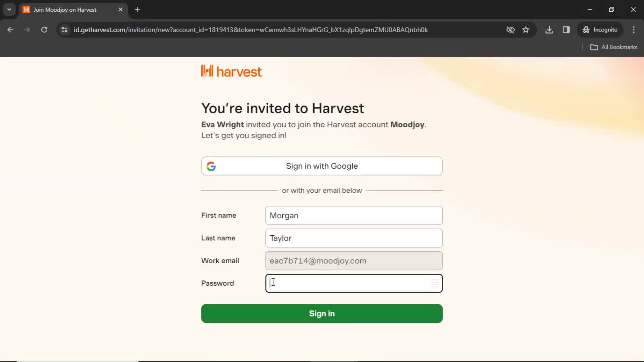Click the Google 'G' icon
The height and width of the screenshot is (362, 644).
pyautogui.click(x=211, y=166)
